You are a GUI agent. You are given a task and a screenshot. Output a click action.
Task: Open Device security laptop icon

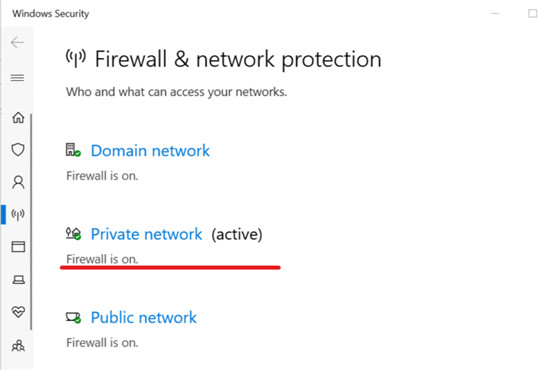point(19,280)
